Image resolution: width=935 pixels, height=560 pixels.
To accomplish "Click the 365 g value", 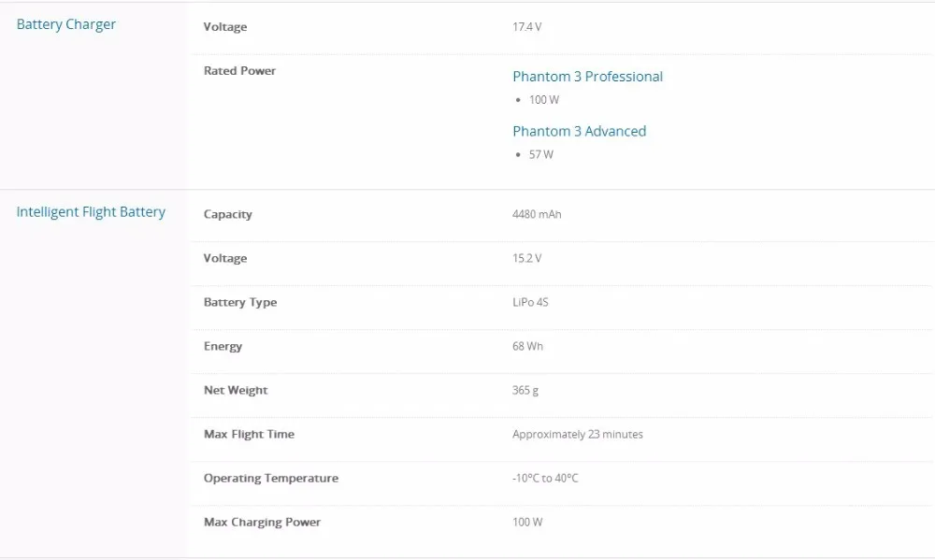I will [525, 390].
